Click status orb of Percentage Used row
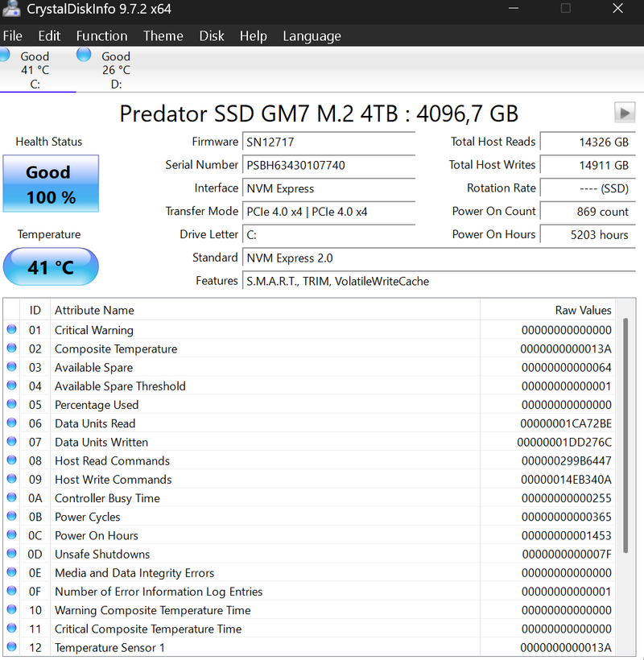The image size is (644, 660). point(12,404)
